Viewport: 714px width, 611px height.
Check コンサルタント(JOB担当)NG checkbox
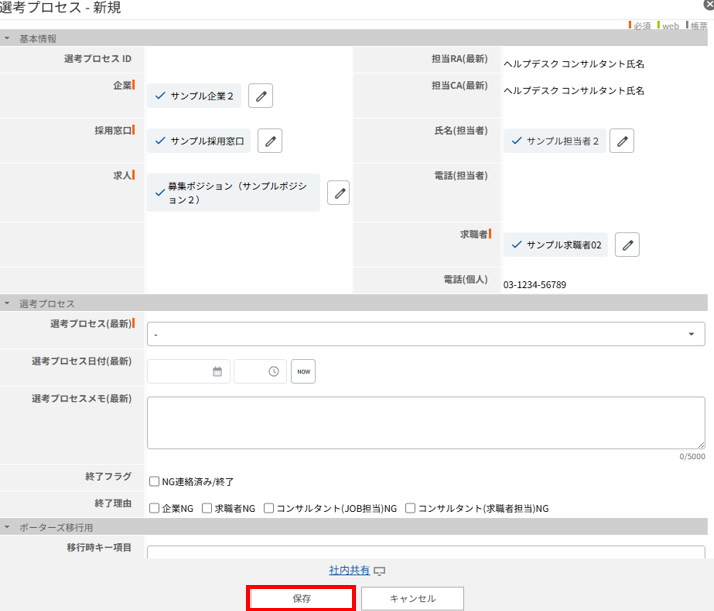click(269, 508)
